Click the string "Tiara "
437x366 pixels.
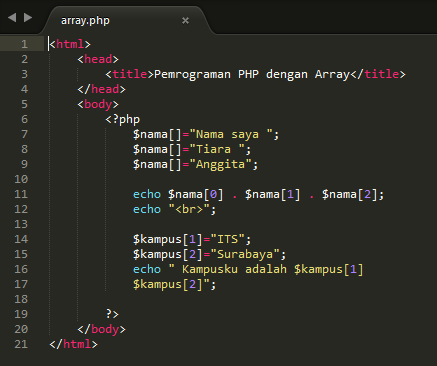pyautogui.click(x=217, y=149)
